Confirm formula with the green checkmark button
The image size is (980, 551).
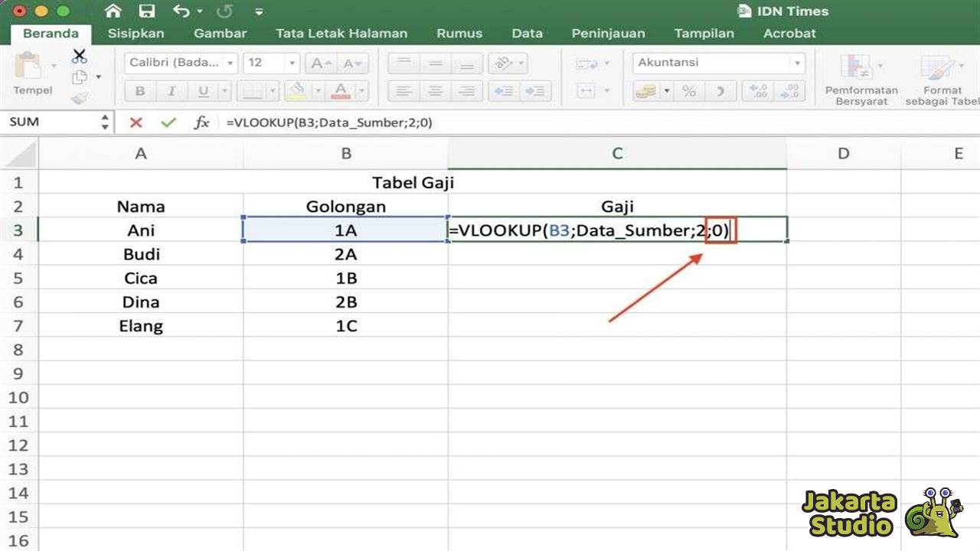point(170,122)
